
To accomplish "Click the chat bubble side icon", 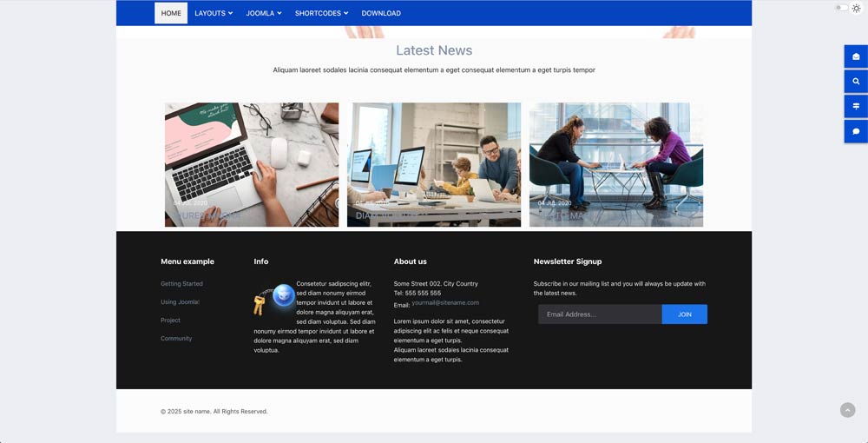I will (856, 132).
